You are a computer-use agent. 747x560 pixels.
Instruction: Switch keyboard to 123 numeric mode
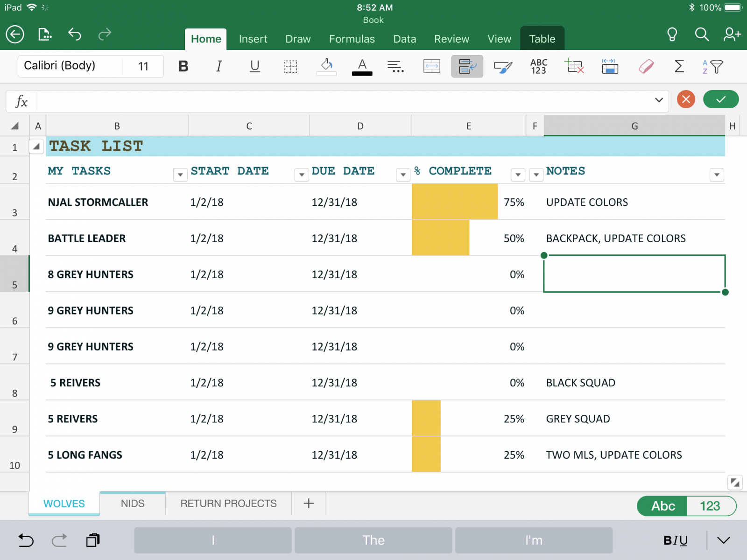tap(710, 506)
